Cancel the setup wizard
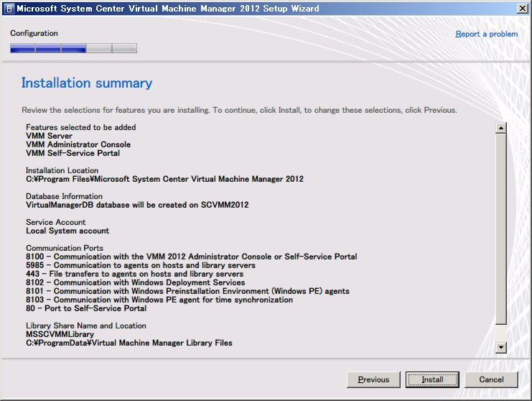The width and height of the screenshot is (532, 401). (491, 379)
